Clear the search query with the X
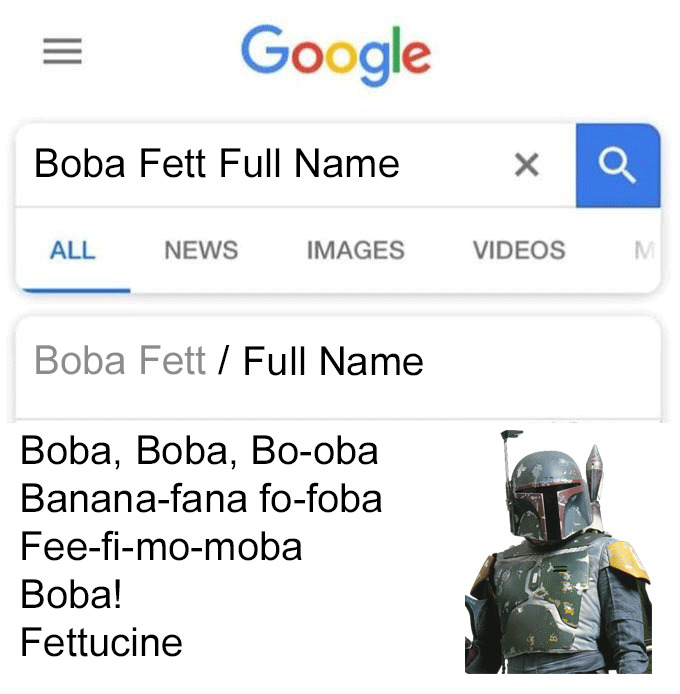 coord(526,165)
